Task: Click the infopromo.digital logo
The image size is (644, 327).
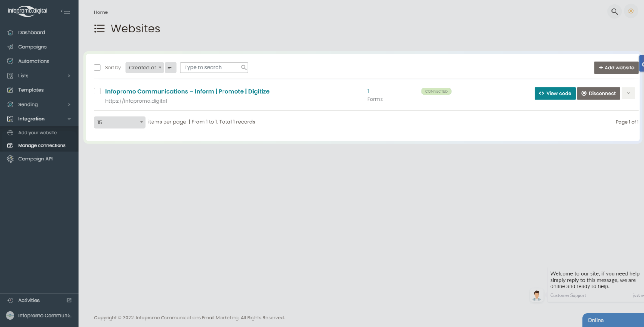Action: point(27,11)
